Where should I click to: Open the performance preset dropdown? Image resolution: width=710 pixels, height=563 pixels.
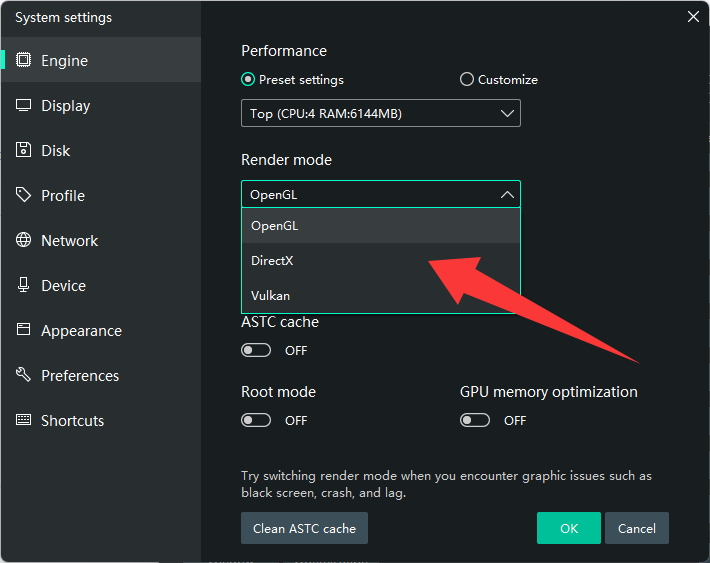pyautogui.click(x=380, y=114)
